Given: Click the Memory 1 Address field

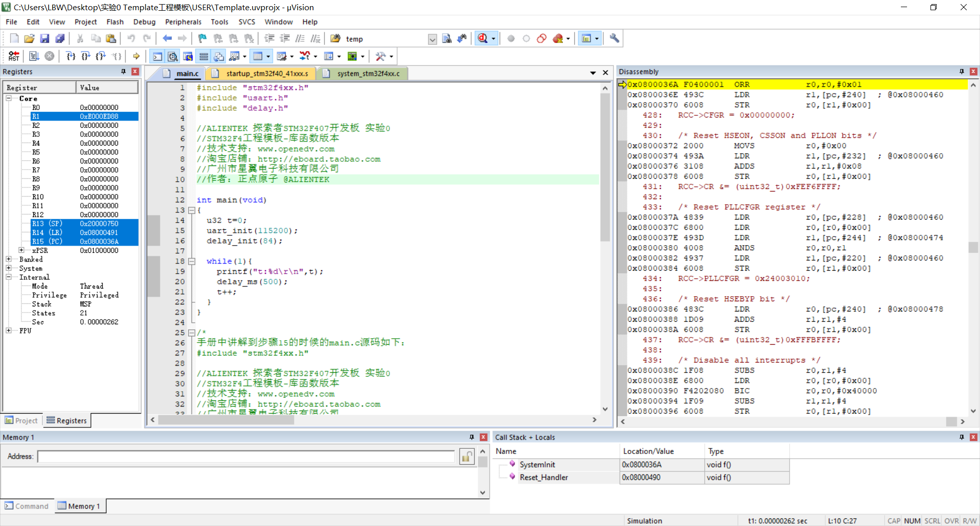Looking at the screenshot, I should coord(246,457).
